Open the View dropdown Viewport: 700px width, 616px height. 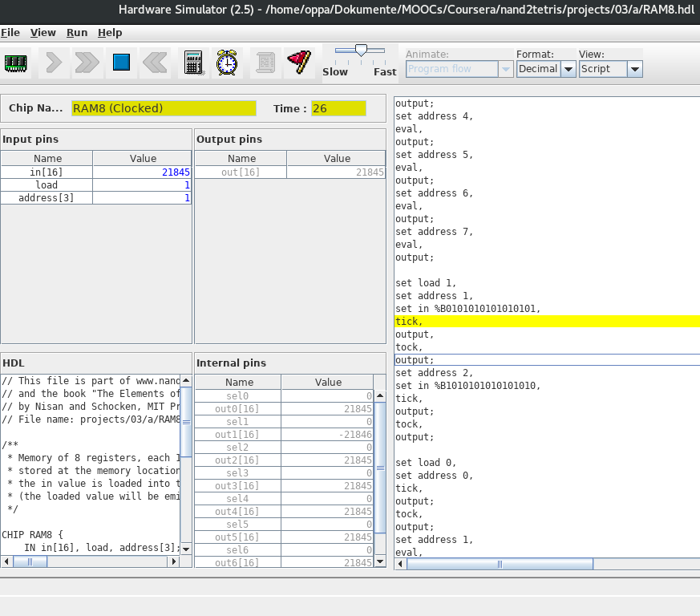click(x=634, y=69)
